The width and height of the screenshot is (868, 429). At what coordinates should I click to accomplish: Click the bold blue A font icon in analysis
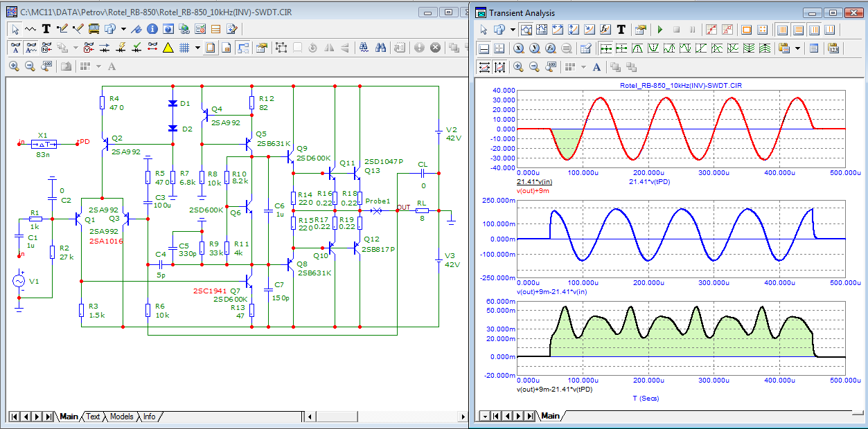[596, 67]
